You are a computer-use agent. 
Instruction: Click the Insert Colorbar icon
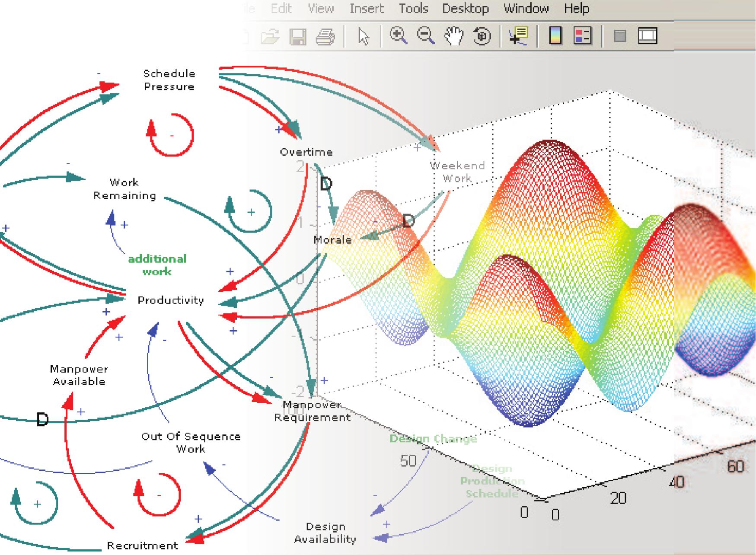point(555,36)
